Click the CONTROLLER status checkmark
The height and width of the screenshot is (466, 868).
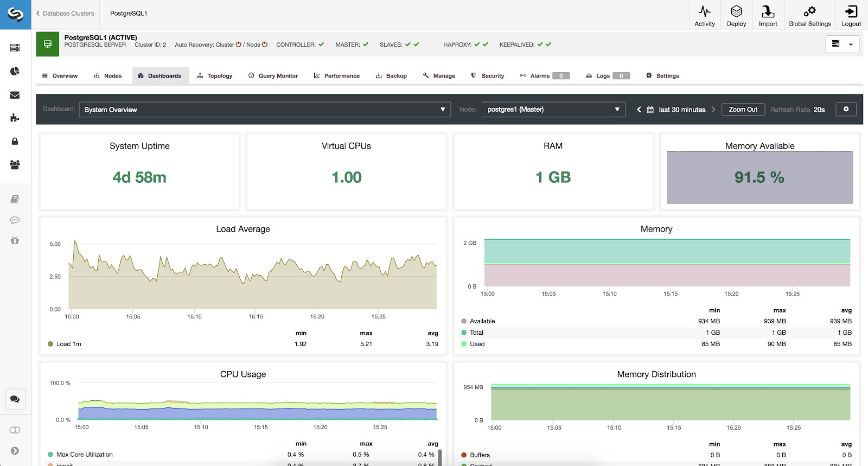[321, 44]
